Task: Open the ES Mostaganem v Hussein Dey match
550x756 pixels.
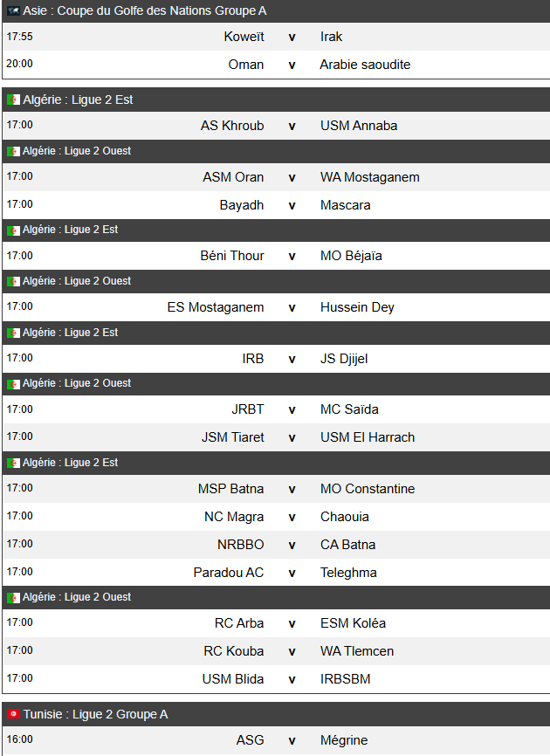Action: point(276,307)
